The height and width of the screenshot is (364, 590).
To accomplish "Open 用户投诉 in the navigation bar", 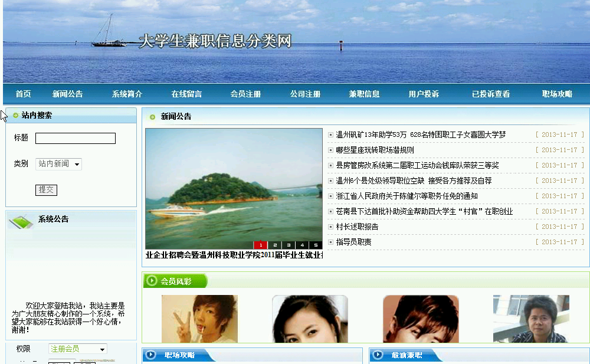I will tap(424, 94).
